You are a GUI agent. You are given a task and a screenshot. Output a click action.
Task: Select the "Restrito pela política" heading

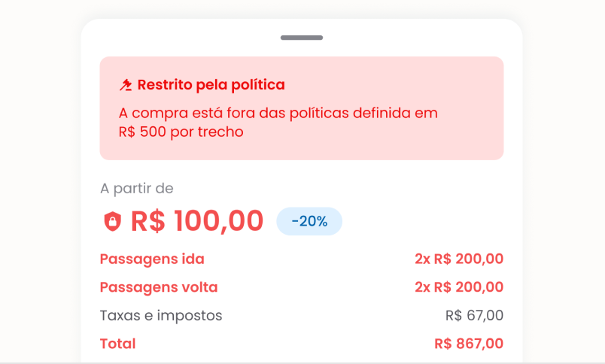[211, 85]
